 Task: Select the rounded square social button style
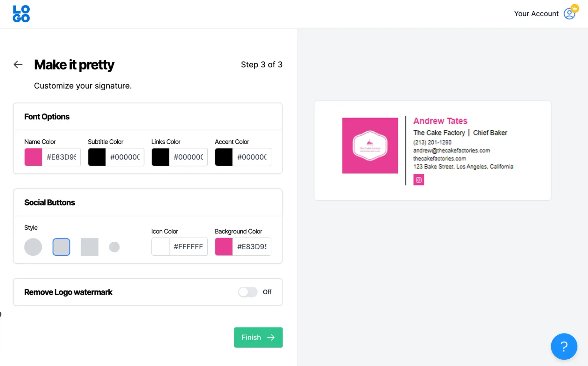tap(61, 247)
